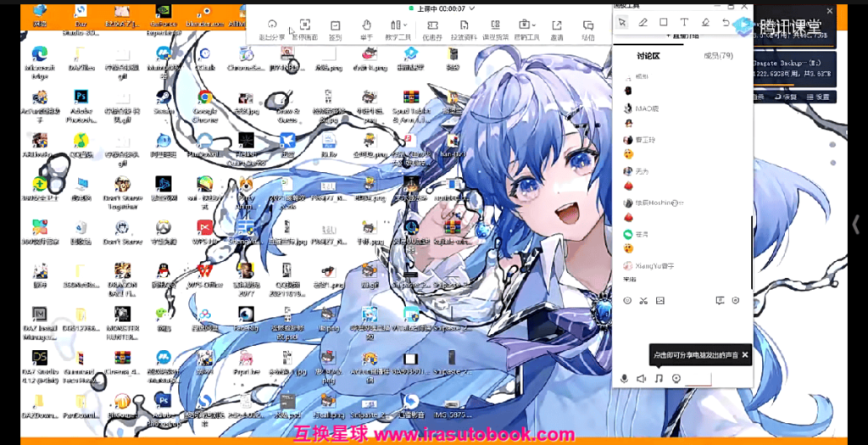Select the text tool in drawing toolbar
Viewport: 868px width, 445px height.
(684, 22)
